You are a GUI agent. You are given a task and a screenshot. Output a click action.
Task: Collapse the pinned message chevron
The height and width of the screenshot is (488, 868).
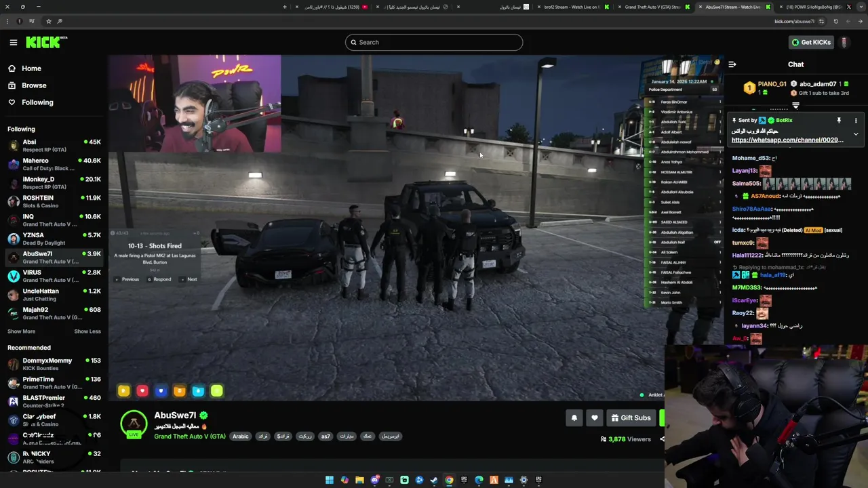[856, 134]
